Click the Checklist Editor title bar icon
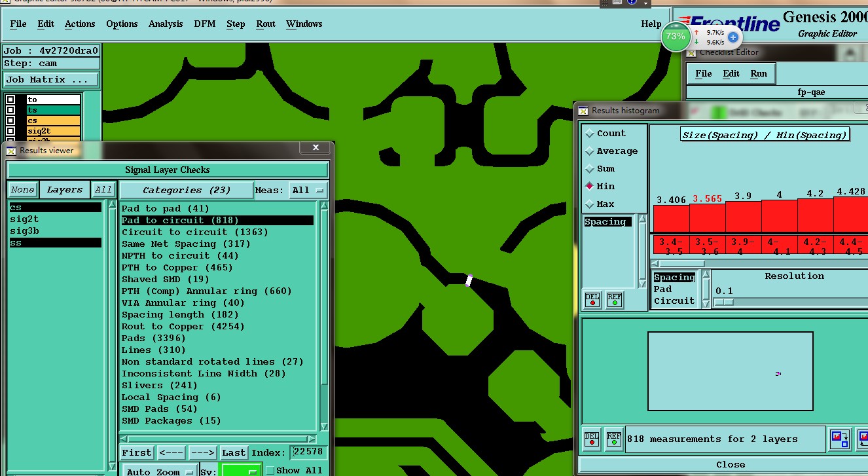Viewport: 868px width, 476px height. click(x=692, y=53)
